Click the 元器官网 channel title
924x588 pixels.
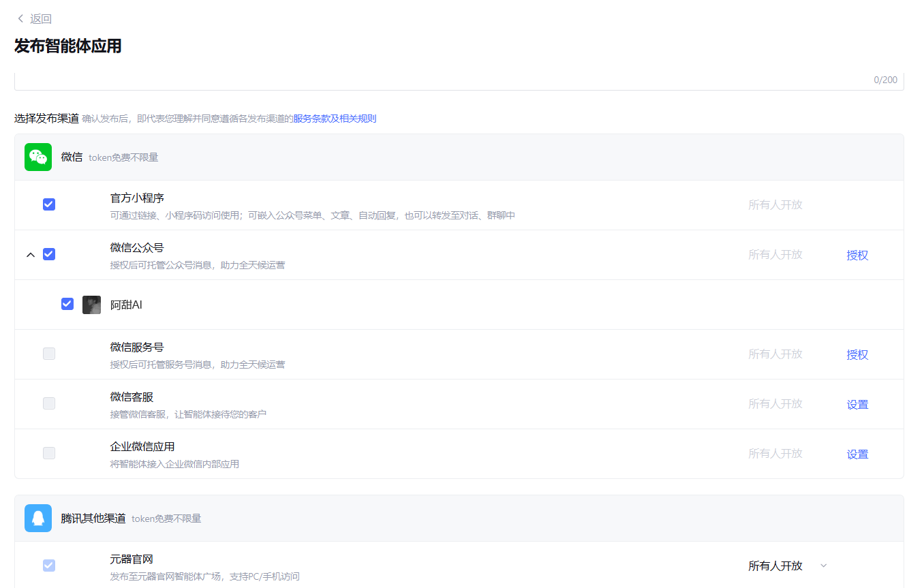pos(132,559)
